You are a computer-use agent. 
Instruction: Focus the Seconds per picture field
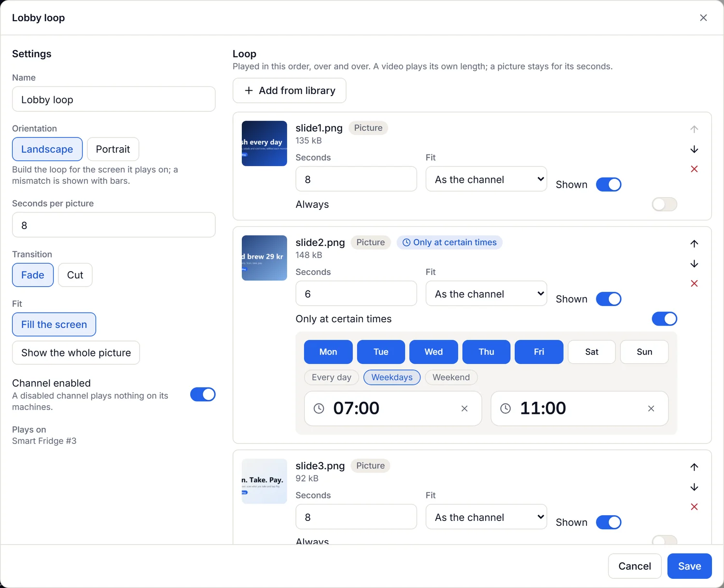pyautogui.click(x=113, y=225)
